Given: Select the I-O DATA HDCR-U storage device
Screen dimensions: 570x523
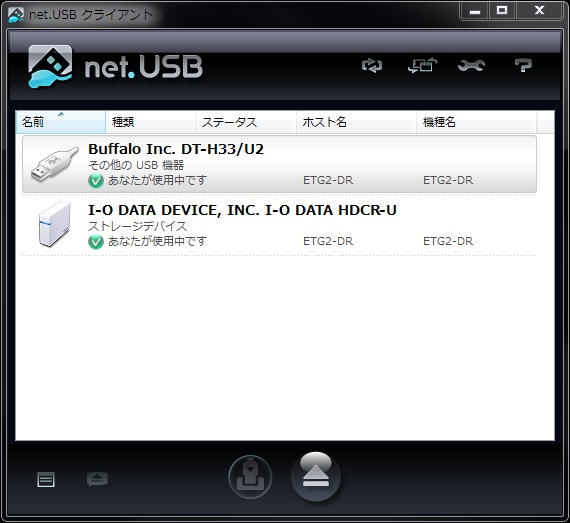Looking at the screenshot, I should (x=279, y=225).
